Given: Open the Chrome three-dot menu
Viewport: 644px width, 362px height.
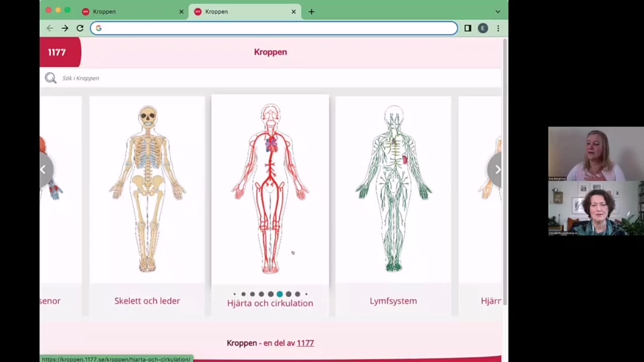Looking at the screenshot, I should pyautogui.click(x=498, y=28).
